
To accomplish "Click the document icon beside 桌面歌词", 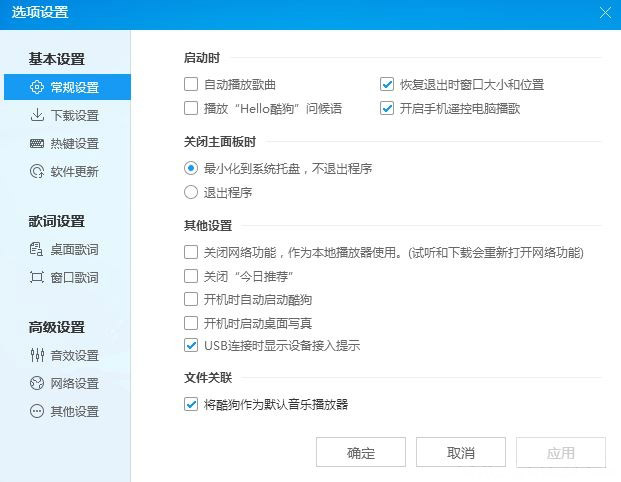I will [37, 249].
